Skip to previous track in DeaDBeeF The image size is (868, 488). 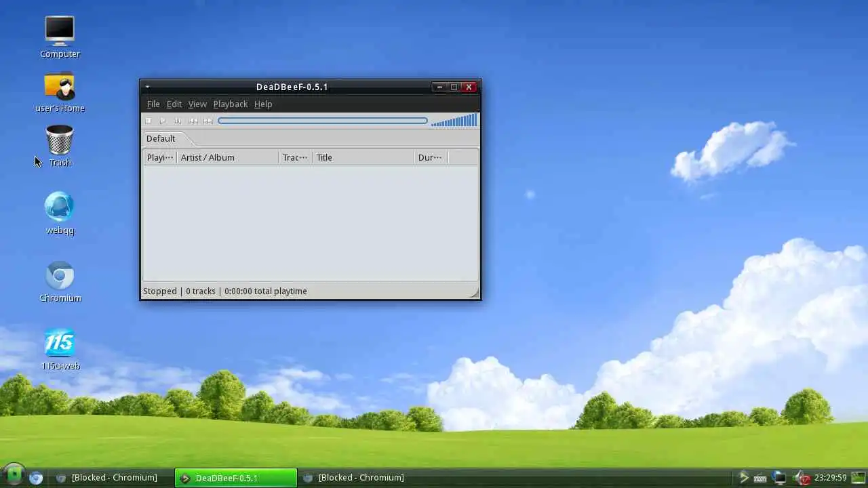pyautogui.click(x=193, y=121)
